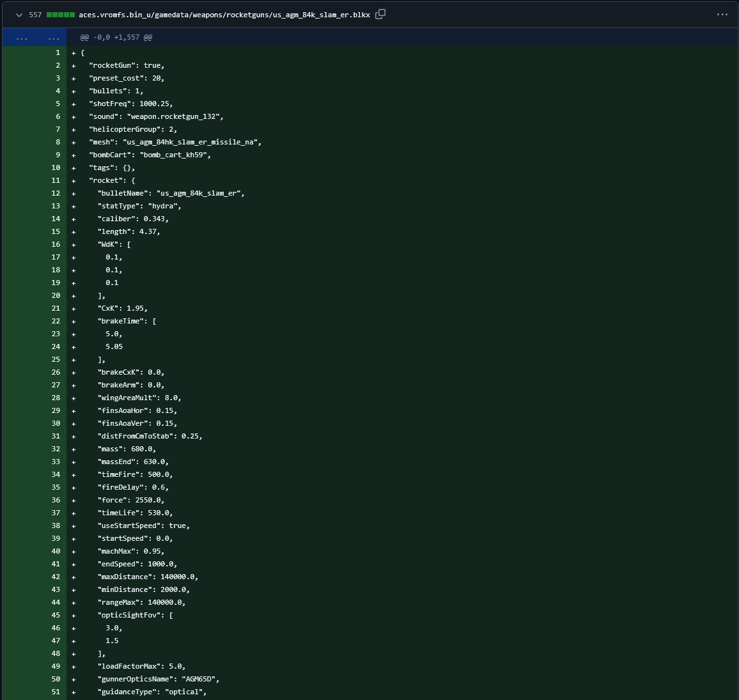The image size is (739, 700).
Task: Copy the file path to clipboard
Action: pyautogui.click(x=380, y=14)
